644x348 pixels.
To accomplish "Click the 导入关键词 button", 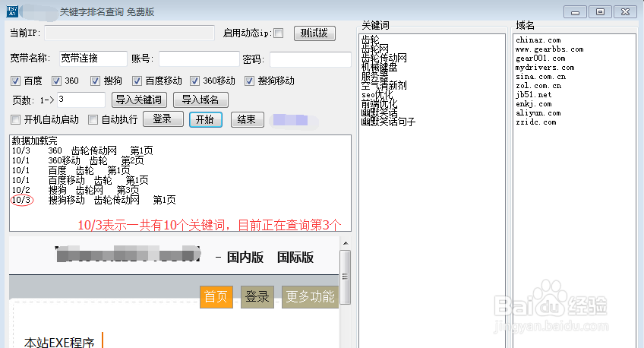I will click(x=139, y=100).
